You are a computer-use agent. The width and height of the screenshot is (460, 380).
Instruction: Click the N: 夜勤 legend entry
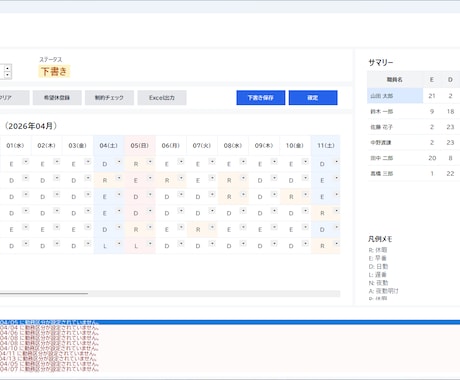tap(378, 283)
